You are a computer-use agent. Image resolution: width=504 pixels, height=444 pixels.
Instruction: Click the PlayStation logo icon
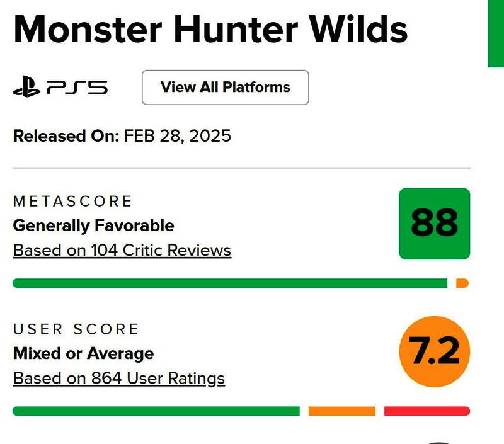pos(26,88)
